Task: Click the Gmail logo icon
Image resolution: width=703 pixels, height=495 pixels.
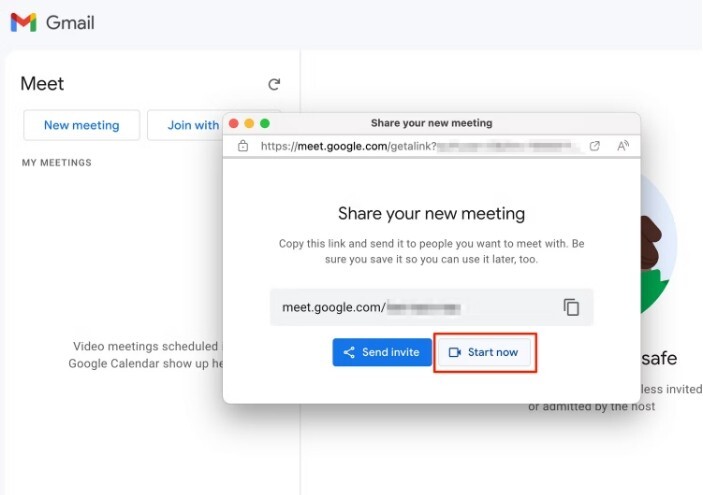Action: click(23, 22)
